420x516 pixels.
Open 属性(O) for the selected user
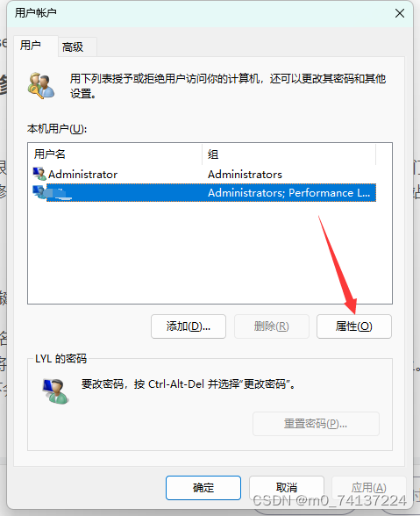click(x=354, y=326)
